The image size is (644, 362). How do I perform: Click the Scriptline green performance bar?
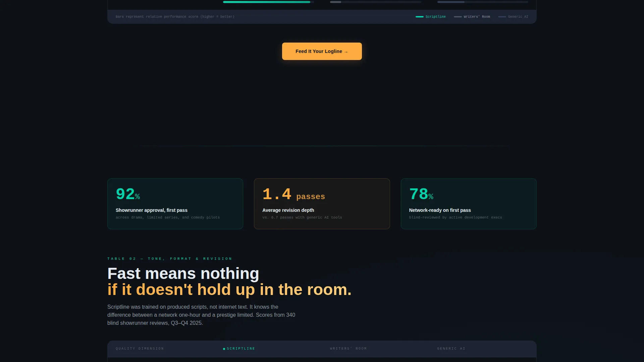point(267,2)
